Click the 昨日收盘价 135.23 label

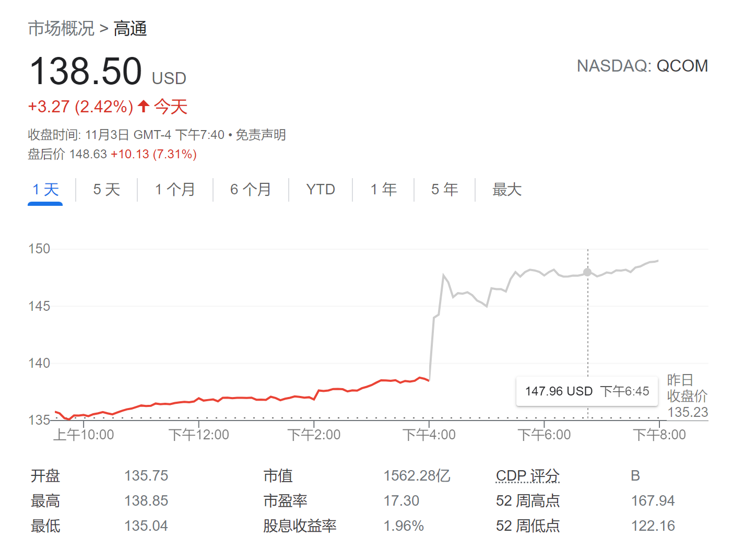[x=687, y=396]
